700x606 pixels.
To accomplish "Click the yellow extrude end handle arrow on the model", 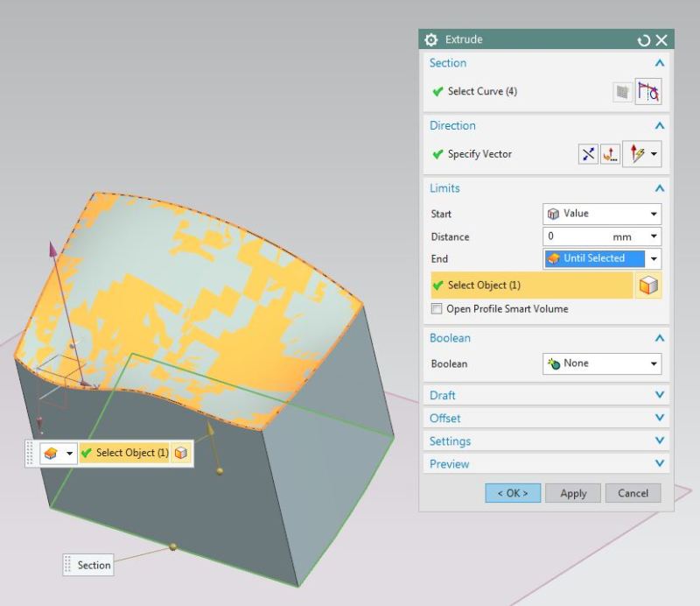I will 210,430.
